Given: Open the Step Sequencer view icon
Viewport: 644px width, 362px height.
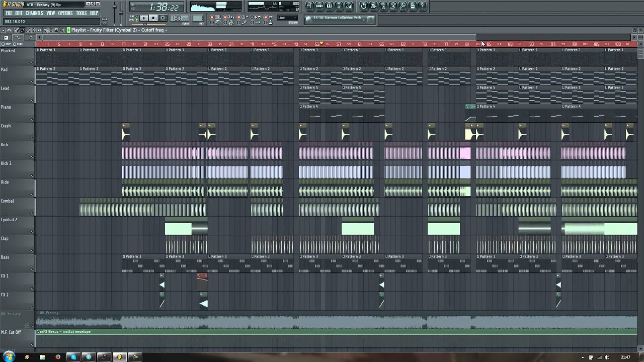Looking at the screenshot, I should tap(319, 6).
